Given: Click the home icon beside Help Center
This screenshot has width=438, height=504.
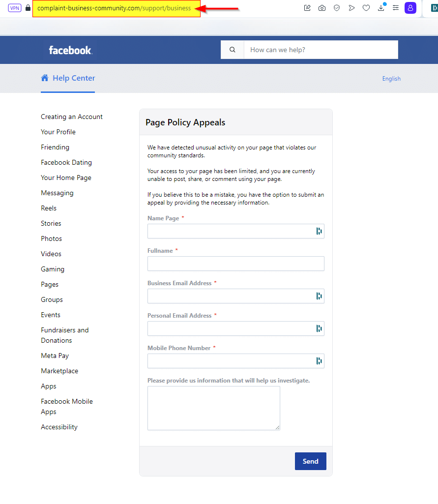Looking at the screenshot, I should [x=45, y=78].
